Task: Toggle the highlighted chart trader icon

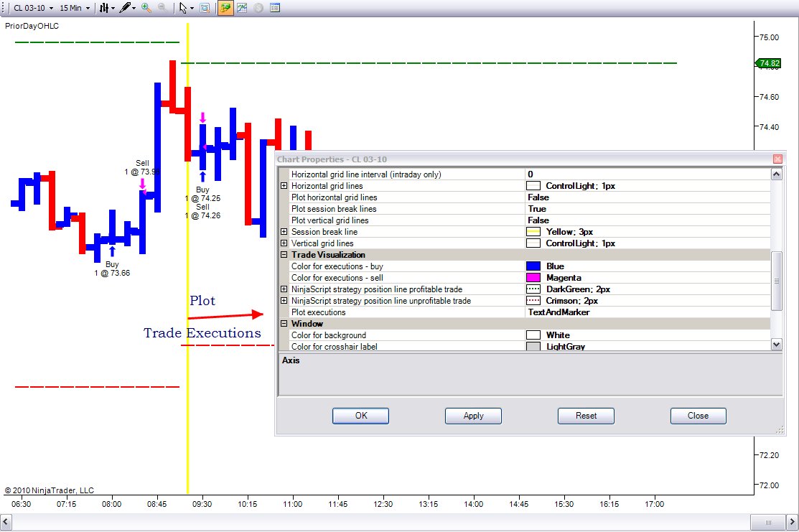Action: point(225,8)
